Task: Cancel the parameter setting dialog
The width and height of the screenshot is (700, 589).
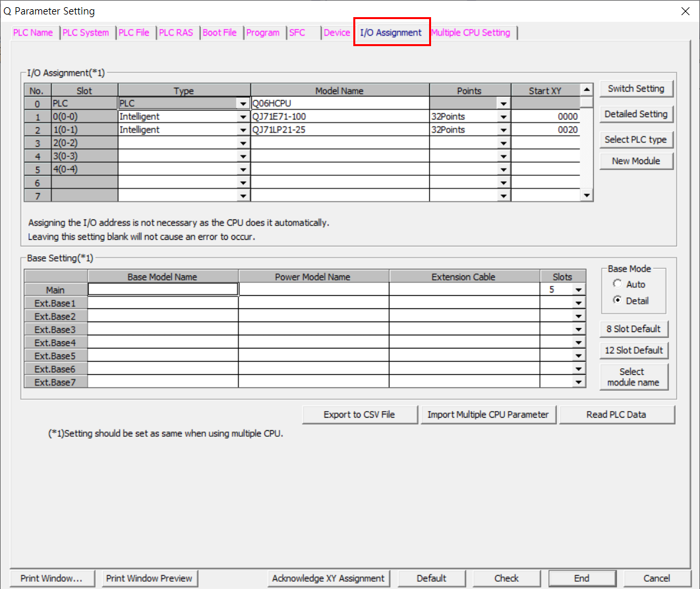Action: click(657, 578)
